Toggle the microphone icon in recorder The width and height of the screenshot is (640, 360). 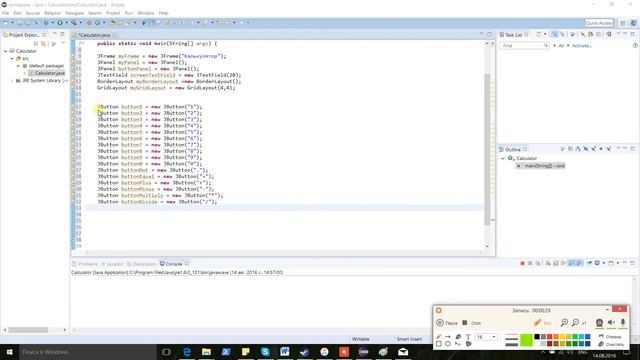point(623,323)
